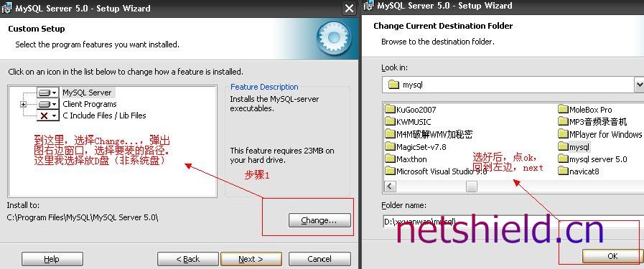Click the Help button
Screen dimensions: 644x269
(x=52, y=259)
